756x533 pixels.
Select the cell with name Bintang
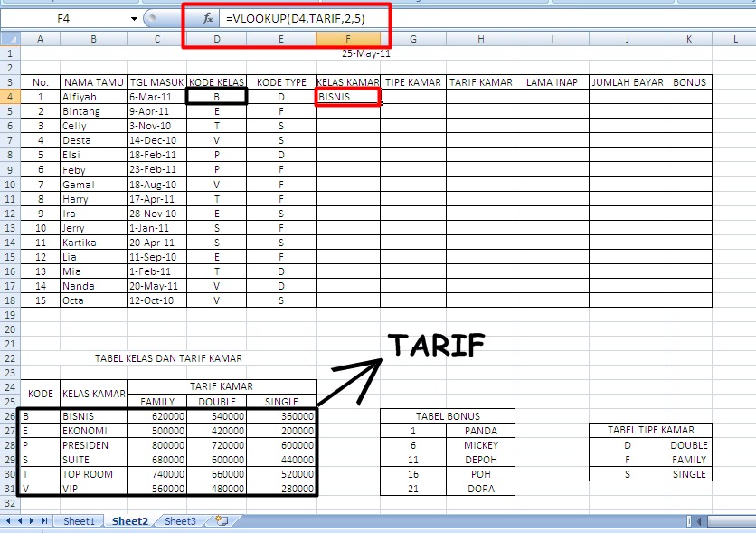tap(93, 111)
